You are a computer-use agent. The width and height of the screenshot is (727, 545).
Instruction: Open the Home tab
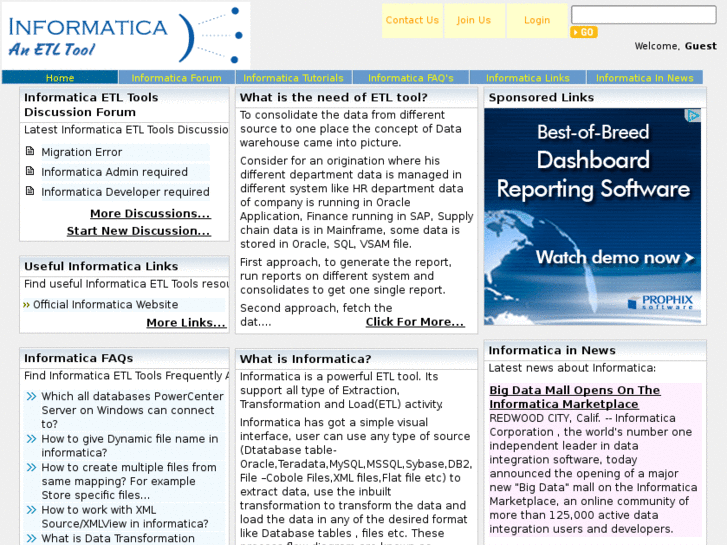point(60,77)
